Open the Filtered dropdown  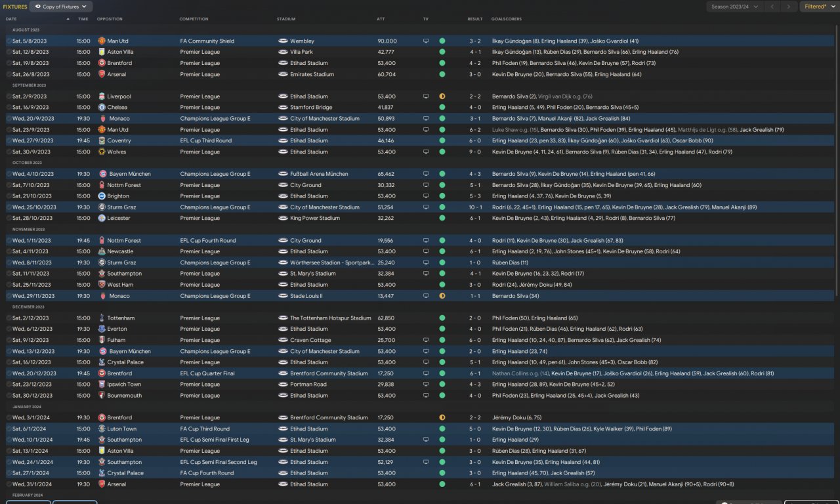[x=819, y=7]
